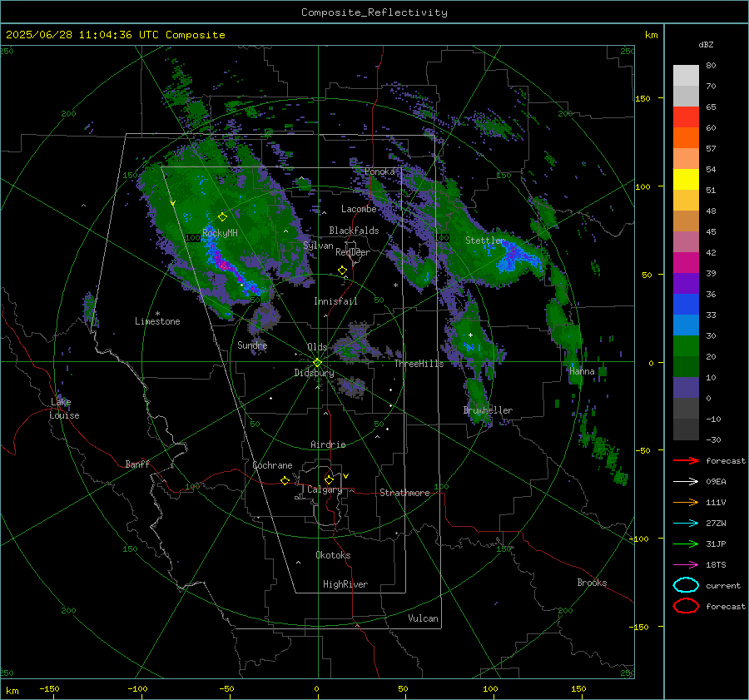The width and height of the screenshot is (749, 700).
Task: Click the 70 dBZ light gray swatch
Action: point(686,76)
